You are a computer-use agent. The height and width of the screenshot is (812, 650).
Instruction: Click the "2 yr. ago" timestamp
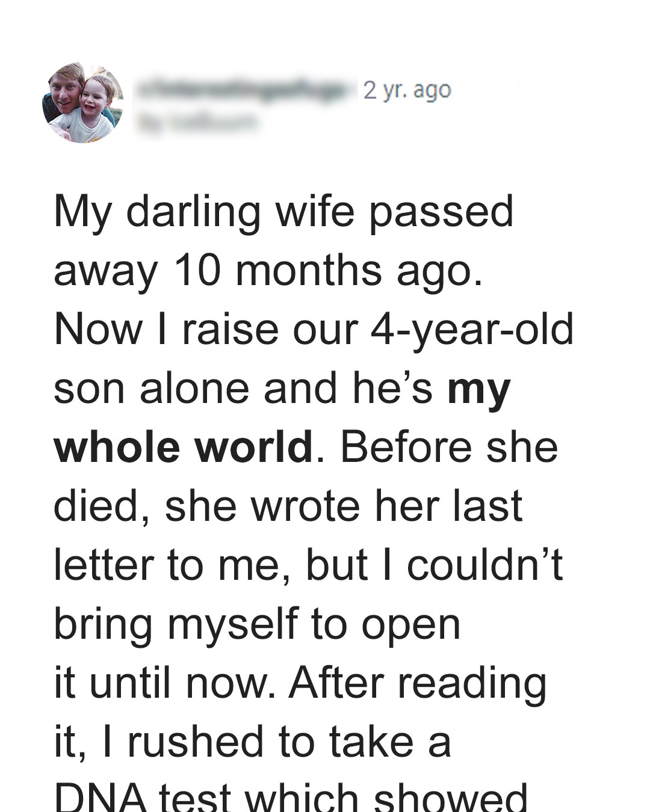(x=407, y=90)
